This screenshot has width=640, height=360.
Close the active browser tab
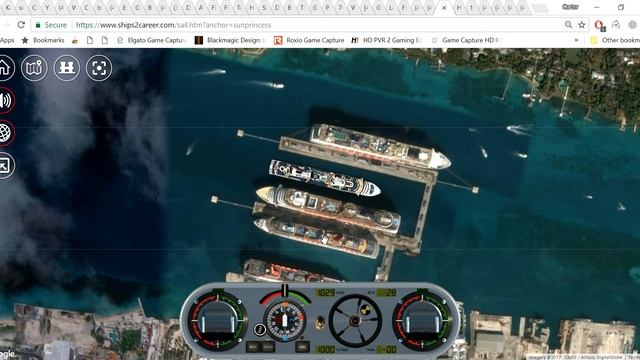[444, 7]
